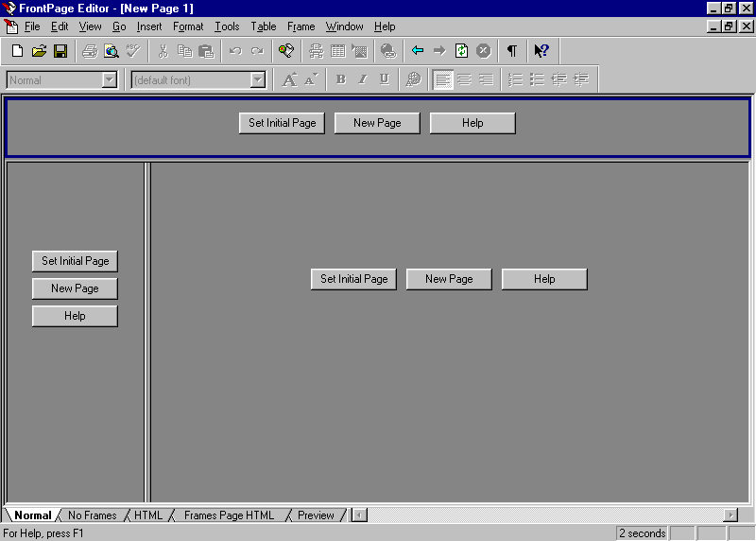Increase text size with large A icon
The height and width of the screenshot is (541, 756).
[x=289, y=79]
